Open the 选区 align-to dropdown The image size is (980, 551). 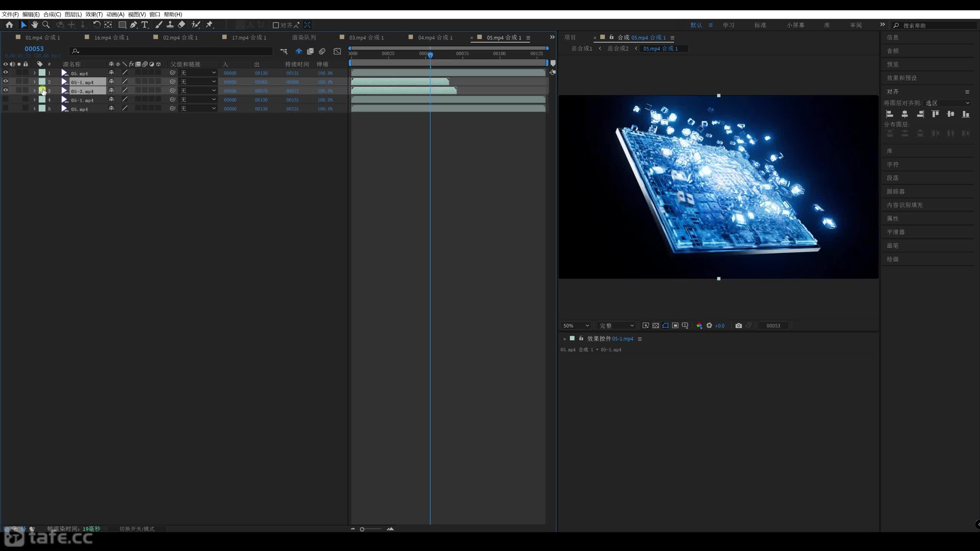947,103
